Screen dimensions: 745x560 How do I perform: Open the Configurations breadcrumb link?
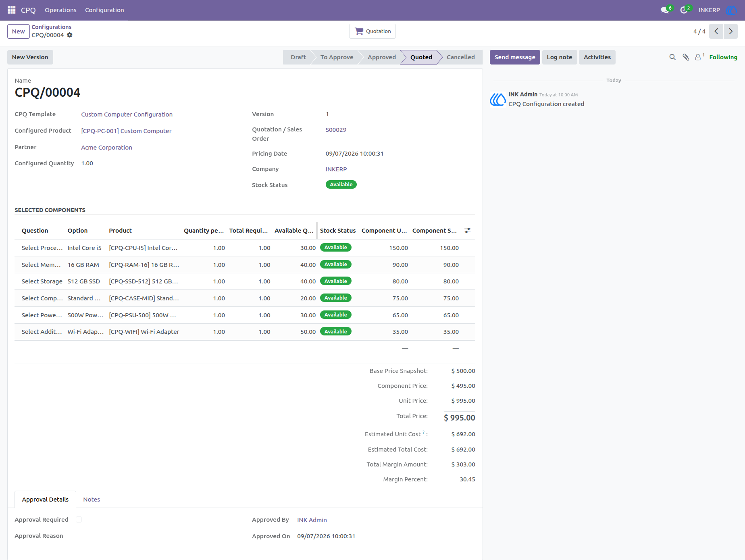tap(52, 27)
